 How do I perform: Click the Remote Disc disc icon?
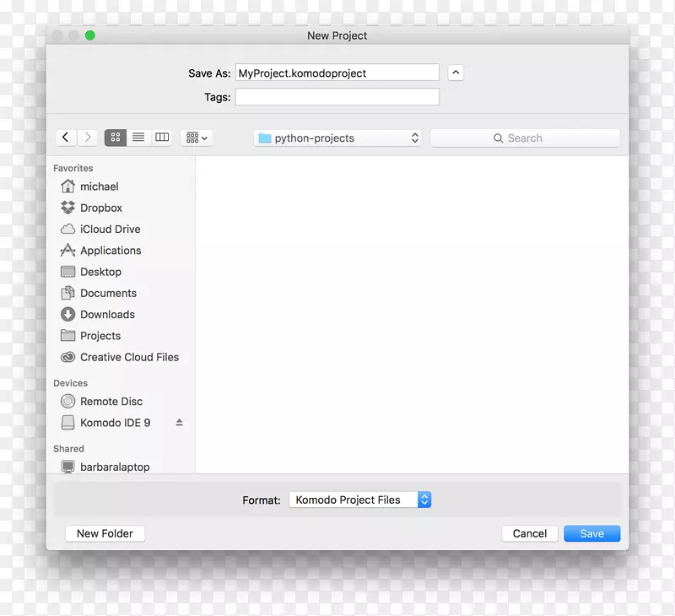[x=67, y=401]
